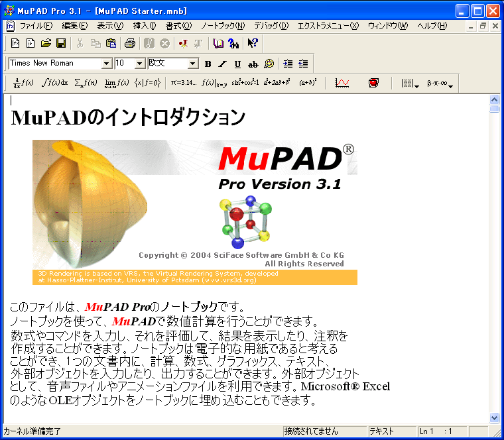
Task: Insert 2D function plot command
Action: click(342, 83)
